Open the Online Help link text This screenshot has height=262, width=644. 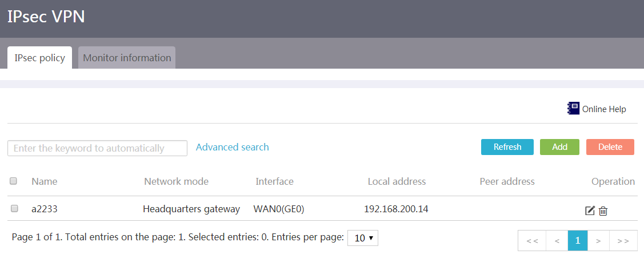[x=604, y=109]
